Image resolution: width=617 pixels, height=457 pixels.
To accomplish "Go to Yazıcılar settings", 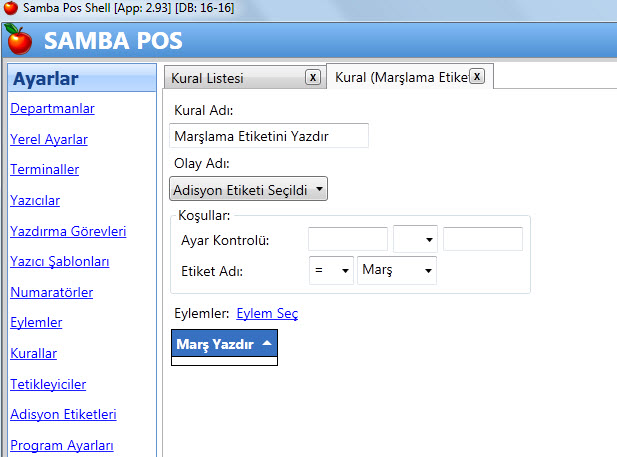I will [35, 200].
